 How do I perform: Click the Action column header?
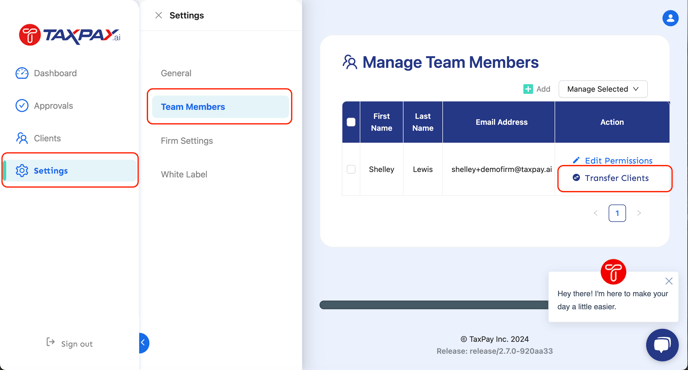pyautogui.click(x=612, y=122)
